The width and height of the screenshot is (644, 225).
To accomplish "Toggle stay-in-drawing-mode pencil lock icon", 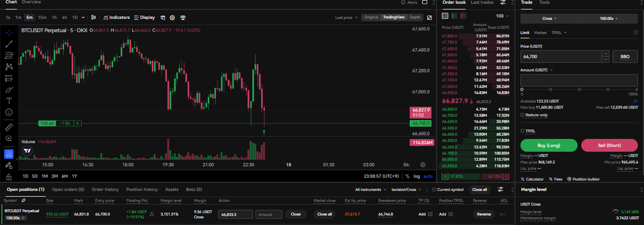I will coord(9,165).
